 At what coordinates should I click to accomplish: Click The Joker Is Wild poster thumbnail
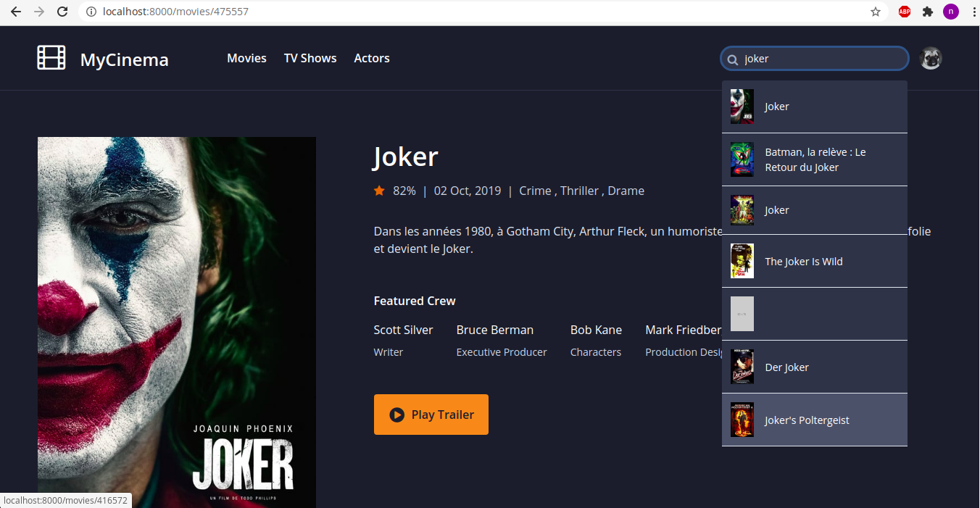742,261
